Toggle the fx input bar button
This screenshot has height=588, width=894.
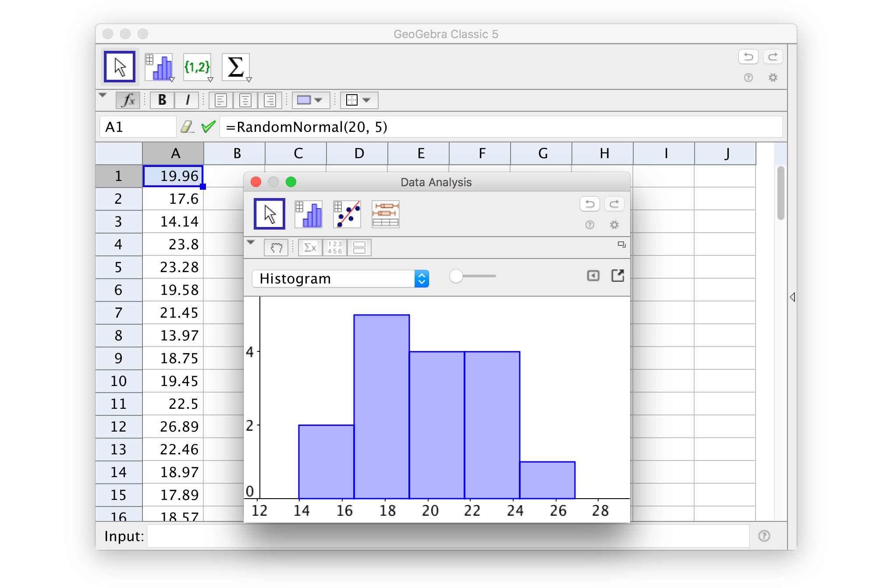128,100
